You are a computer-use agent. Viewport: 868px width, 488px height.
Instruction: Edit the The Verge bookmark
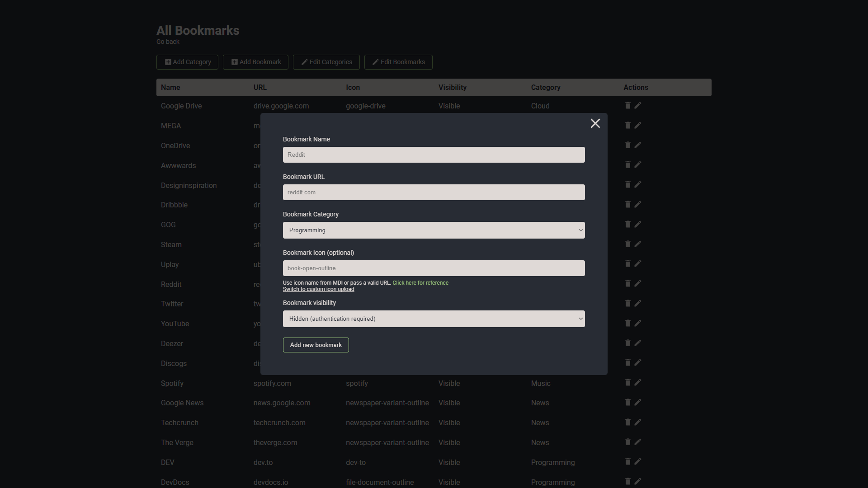click(x=638, y=442)
